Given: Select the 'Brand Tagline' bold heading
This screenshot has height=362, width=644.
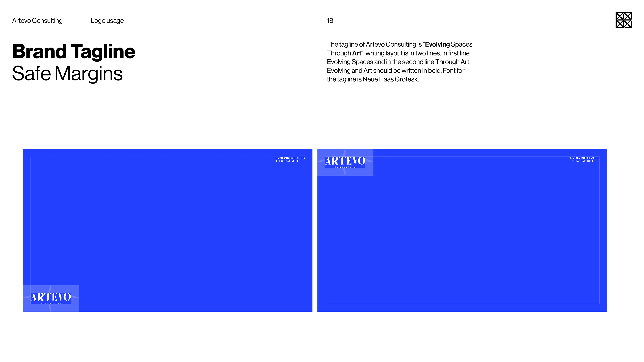Looking at the screenshot, I should point(74,51).
